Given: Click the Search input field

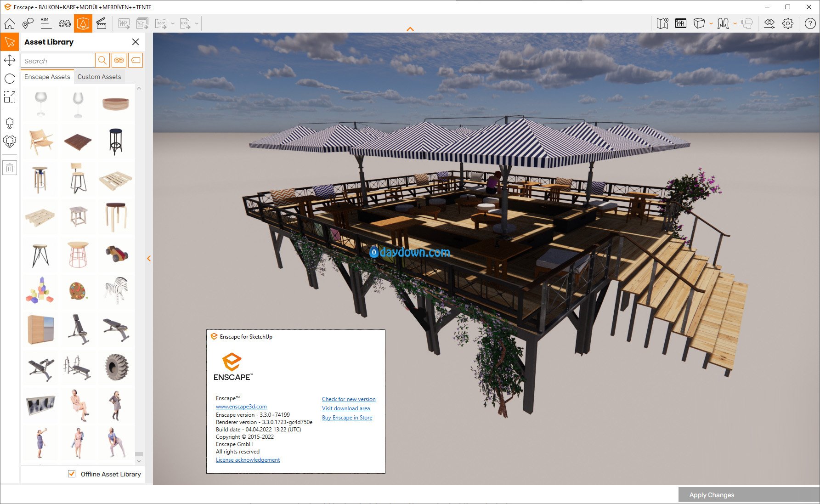Looking at the screenshot, I should click(x=58, y=61).
